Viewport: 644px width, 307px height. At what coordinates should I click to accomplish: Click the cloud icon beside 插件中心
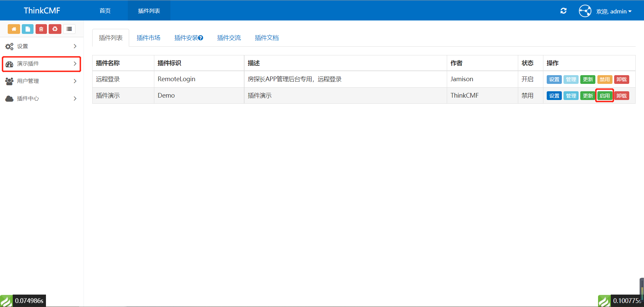pyautogui.click(x=9, y=98)
